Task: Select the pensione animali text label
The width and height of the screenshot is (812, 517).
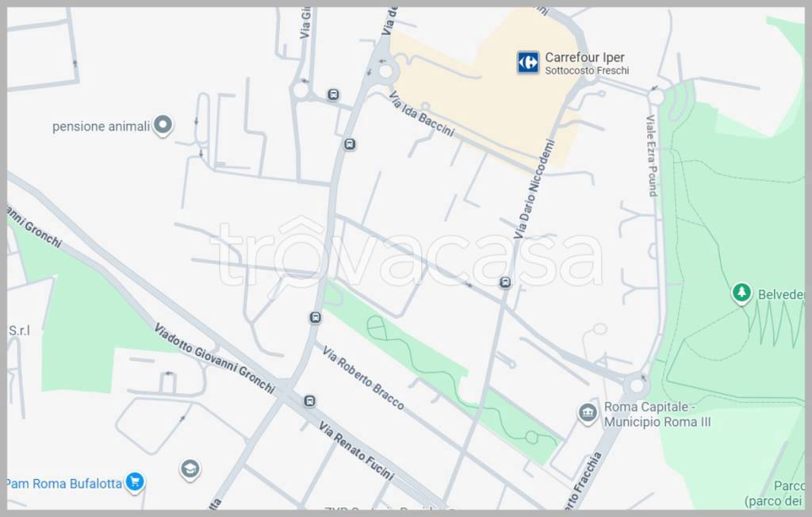Action: (x=101, y=126)
